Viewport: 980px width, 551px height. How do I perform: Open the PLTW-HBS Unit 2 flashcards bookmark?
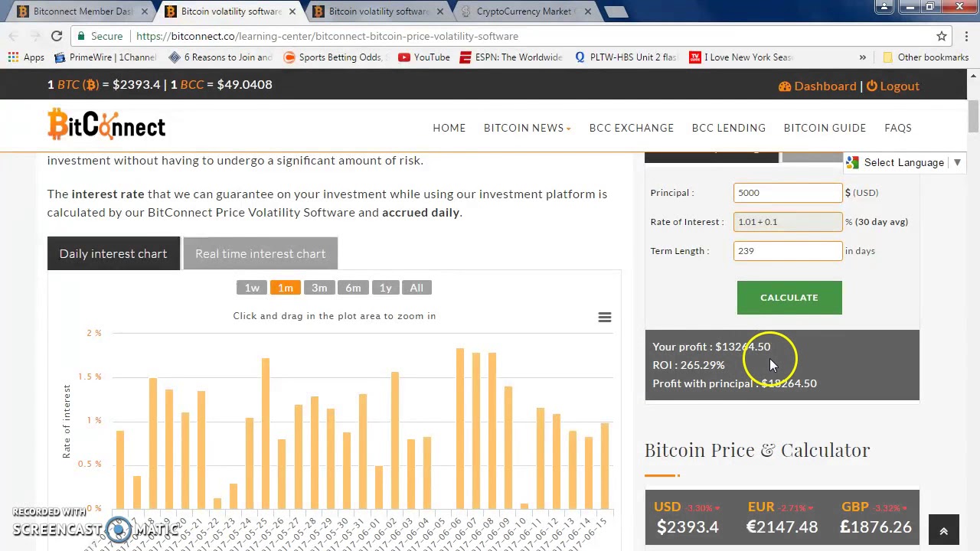pyautogui.click(x=626, y=57)
